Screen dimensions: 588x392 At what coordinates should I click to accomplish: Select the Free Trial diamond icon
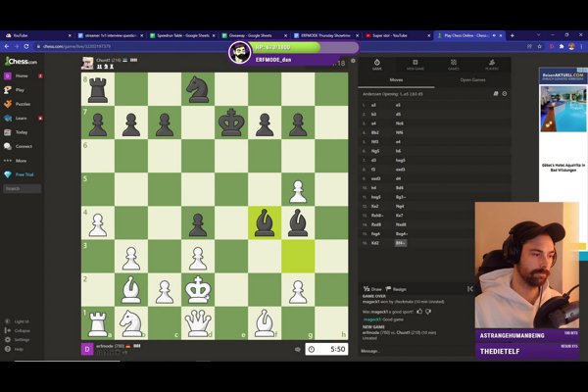click(x=9, y=174)
